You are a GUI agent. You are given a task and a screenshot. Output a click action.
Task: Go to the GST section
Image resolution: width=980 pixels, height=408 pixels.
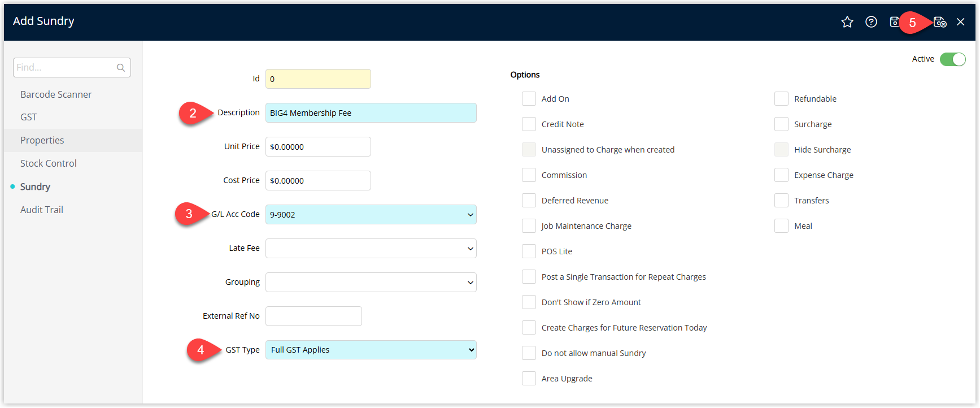pos(29,117)
